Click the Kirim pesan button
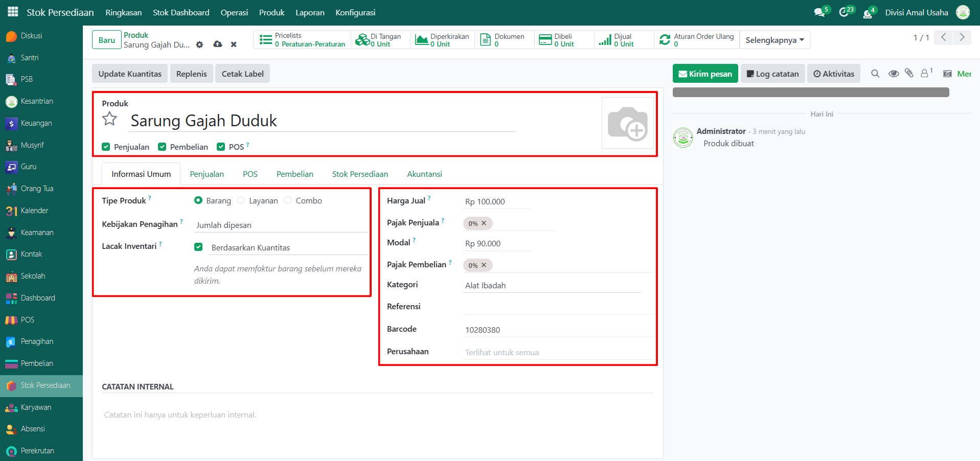The width and height of the screenshot is (980, 461). pyautogui.click(x=705, y=74)
